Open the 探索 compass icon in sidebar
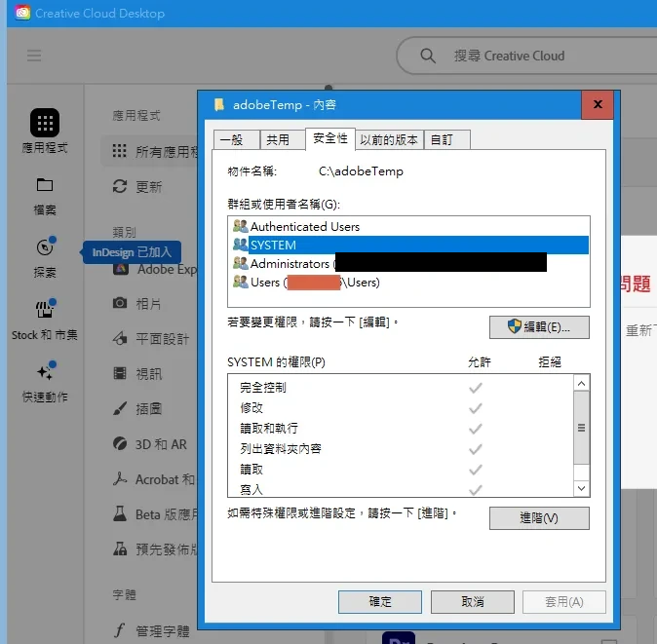Screen dimensions: 657x644 [45, 247]
